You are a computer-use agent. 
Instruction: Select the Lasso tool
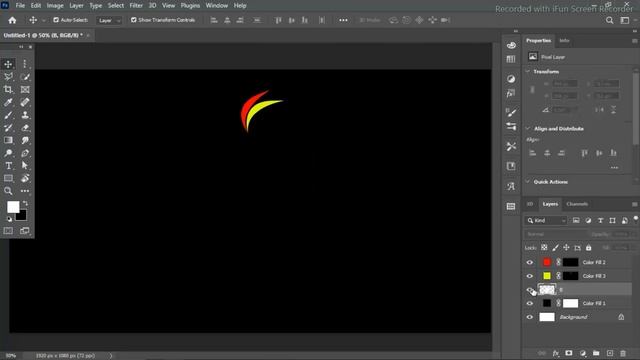[x=8, y=77]
